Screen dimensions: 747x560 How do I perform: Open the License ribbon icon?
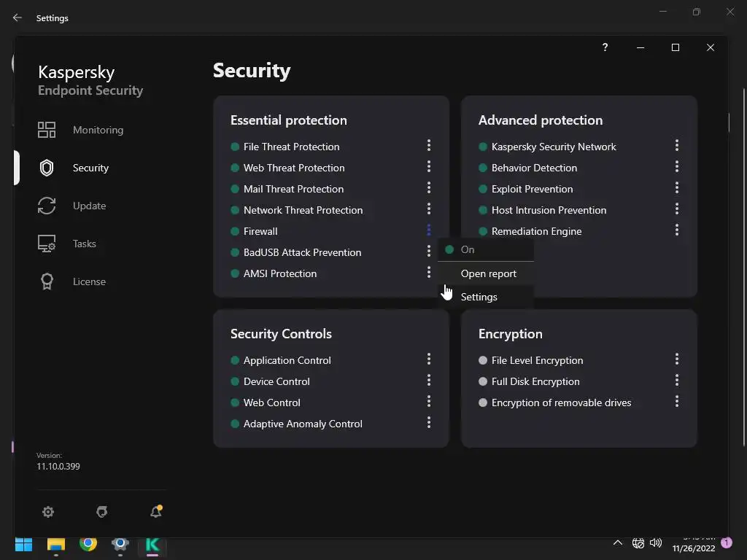pos(47,281)
